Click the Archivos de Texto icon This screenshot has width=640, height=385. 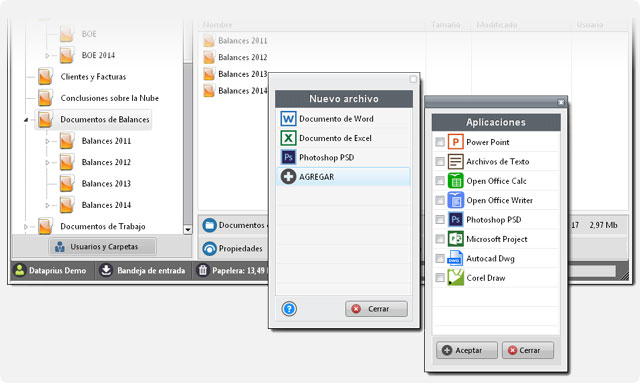pyautogui.click(x=456, y=161)
